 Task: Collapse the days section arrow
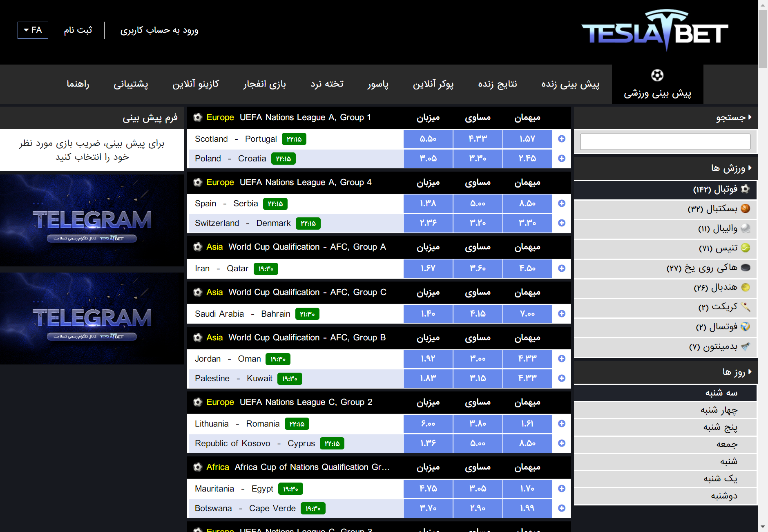750,372
